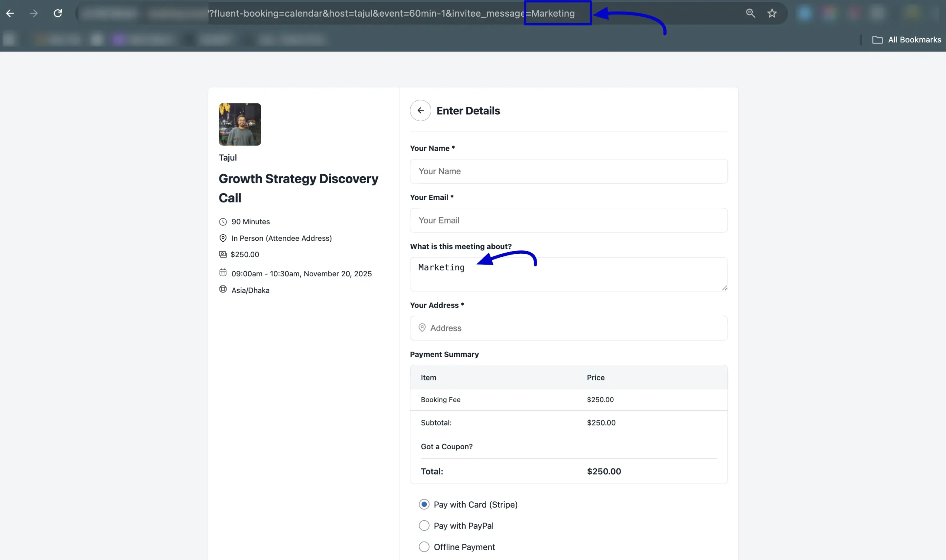Expand the Got a Coupon? section
Image resolution: width=946 pixels, height=560 pixels.
pos(446,447)
